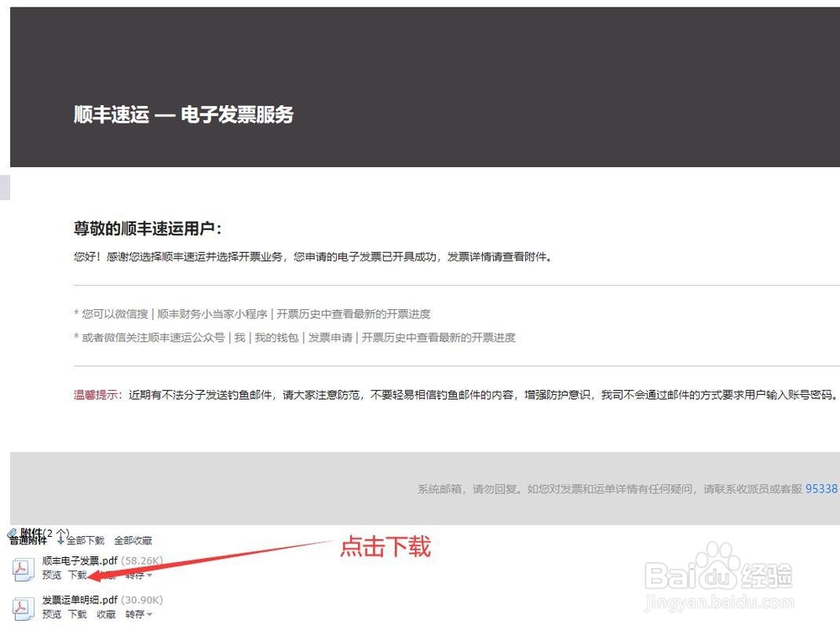The height and width of the screenshot is (631, 840).
Task: Click the 我的钱包 text in the tips
Action: click(276, 338)
